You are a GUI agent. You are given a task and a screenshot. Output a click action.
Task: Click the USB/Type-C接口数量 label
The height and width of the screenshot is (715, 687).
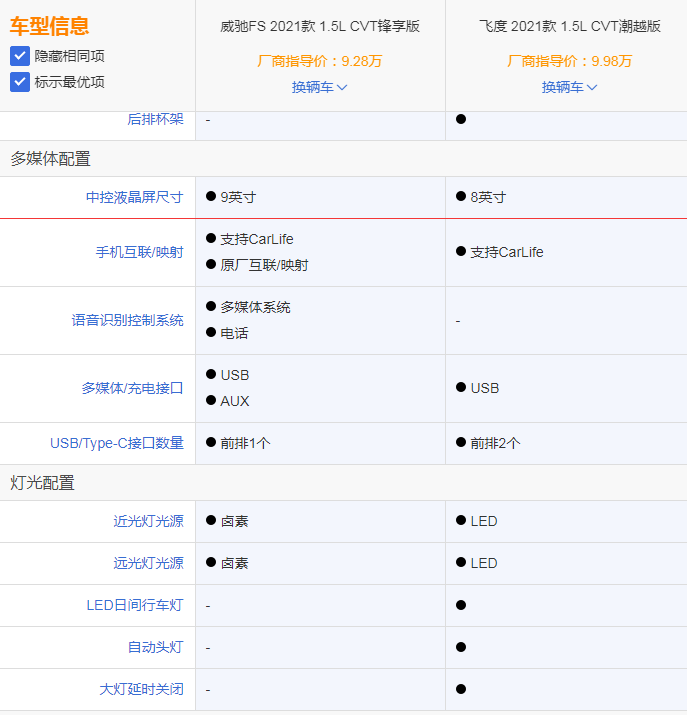point(117,443)
